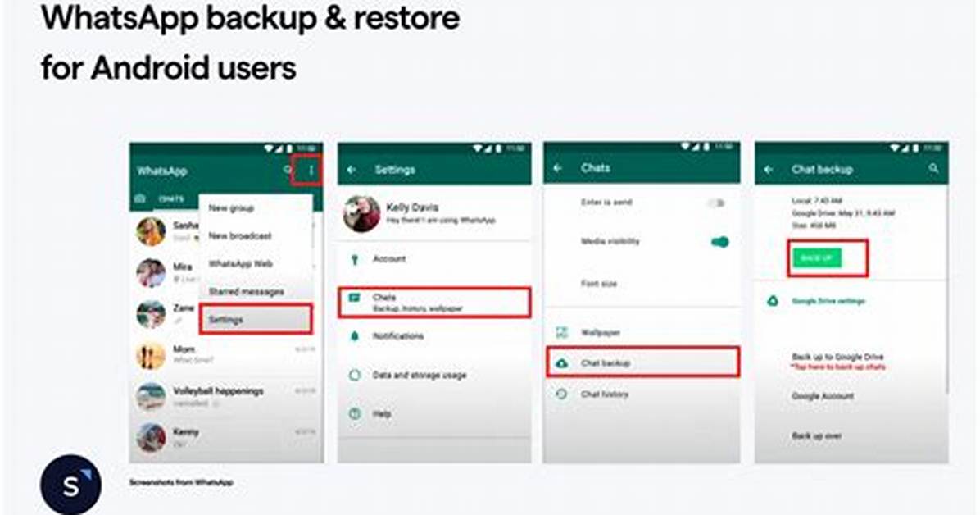The width and height of the screenshot is (980, 515).
Task: Click search icon on Chat backup screen
Action: tap(934, 169)
